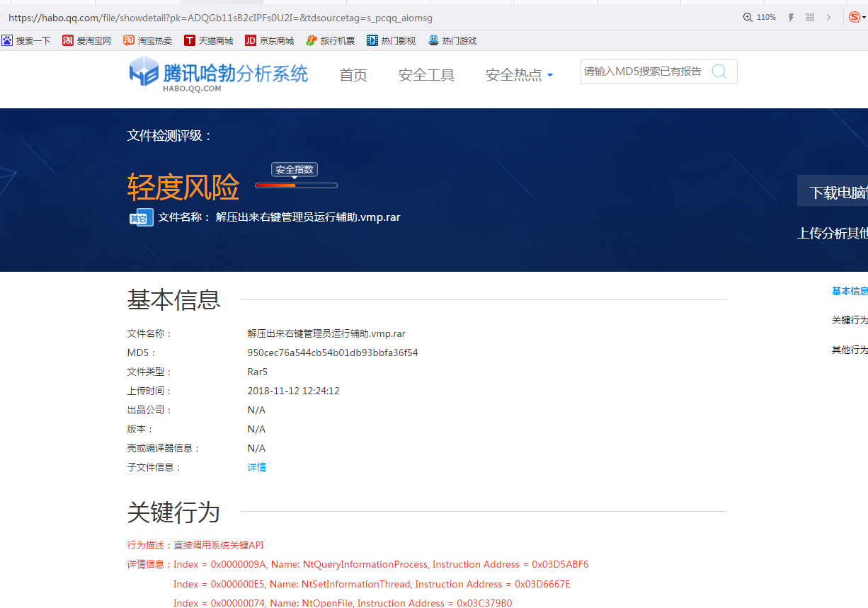The height and width of the screenshot is (608, 868).
Task: Open the 搜索一下 Baidu bookmark
Action: pyautogui.click(x=26, y=41)
